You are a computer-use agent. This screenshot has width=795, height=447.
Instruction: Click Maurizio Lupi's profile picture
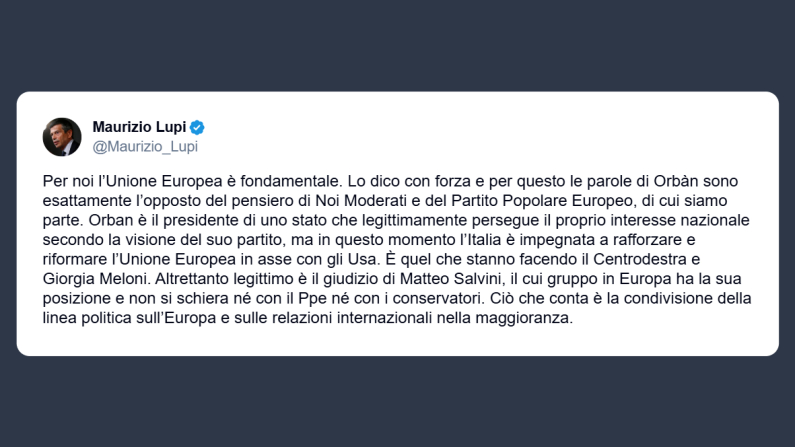point(62,137)
